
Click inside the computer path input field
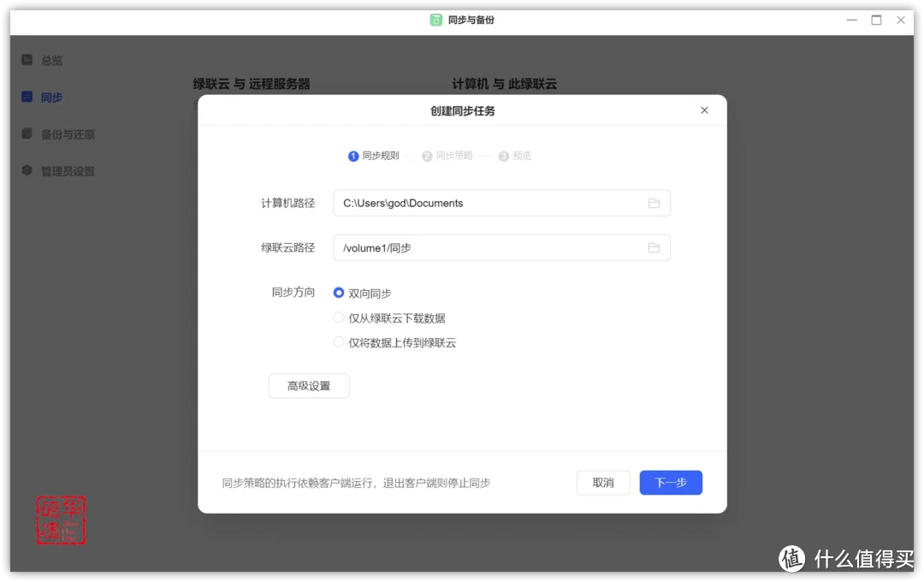tap(479, 203)
